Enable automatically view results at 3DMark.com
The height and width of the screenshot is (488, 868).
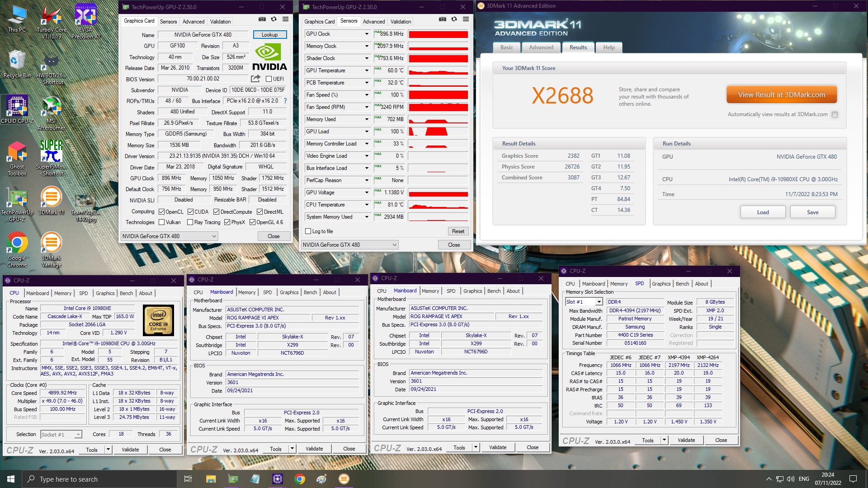pyautogui.click(x=835, y=114)
